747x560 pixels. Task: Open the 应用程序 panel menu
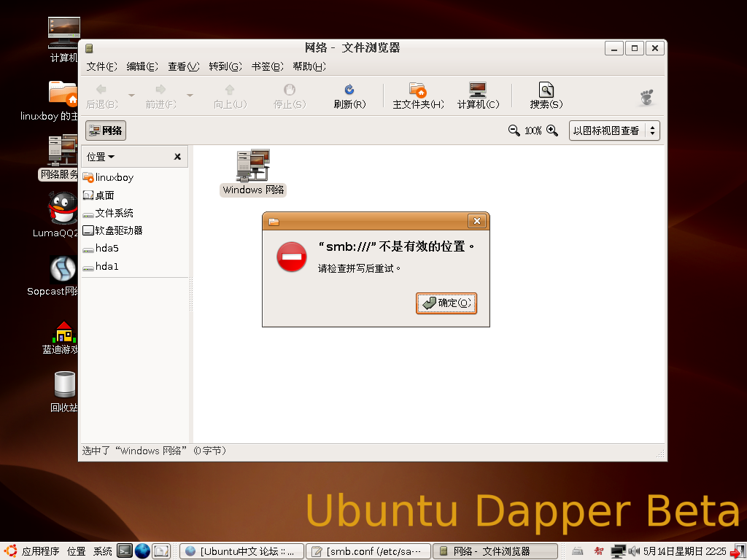point(41,551)
